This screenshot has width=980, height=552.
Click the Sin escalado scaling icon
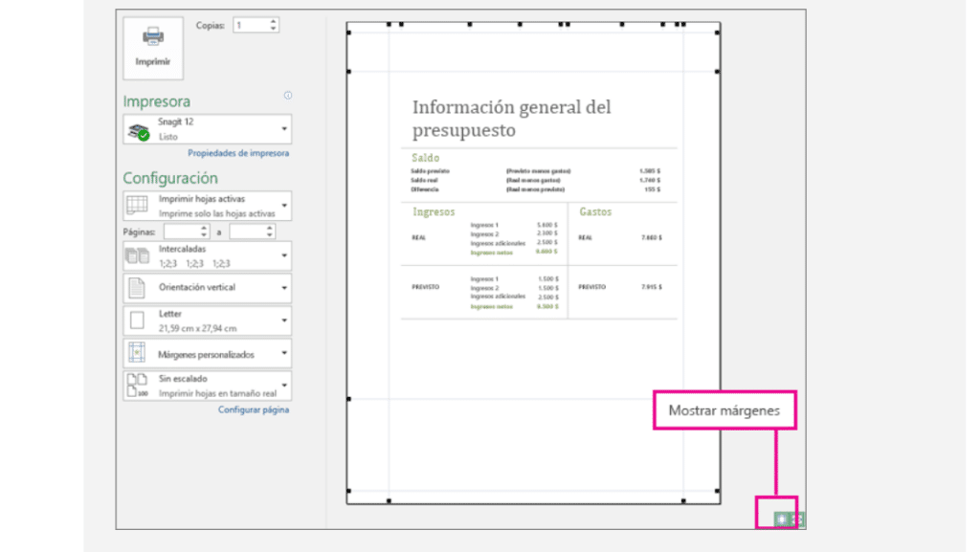tap(138, 386)
